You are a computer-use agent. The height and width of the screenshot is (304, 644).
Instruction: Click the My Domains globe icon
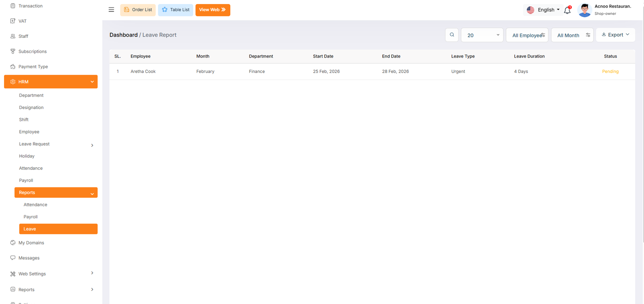(13, 243)
